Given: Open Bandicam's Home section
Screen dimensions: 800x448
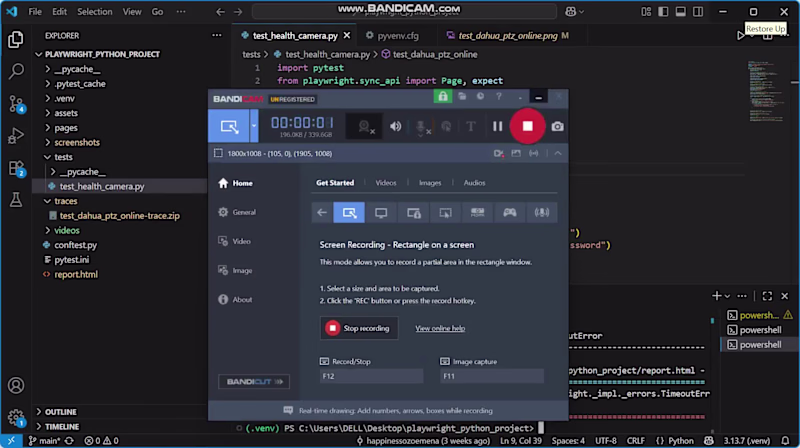Looking at the screenshot, I should pyautogui.click(x=236, y=183).
